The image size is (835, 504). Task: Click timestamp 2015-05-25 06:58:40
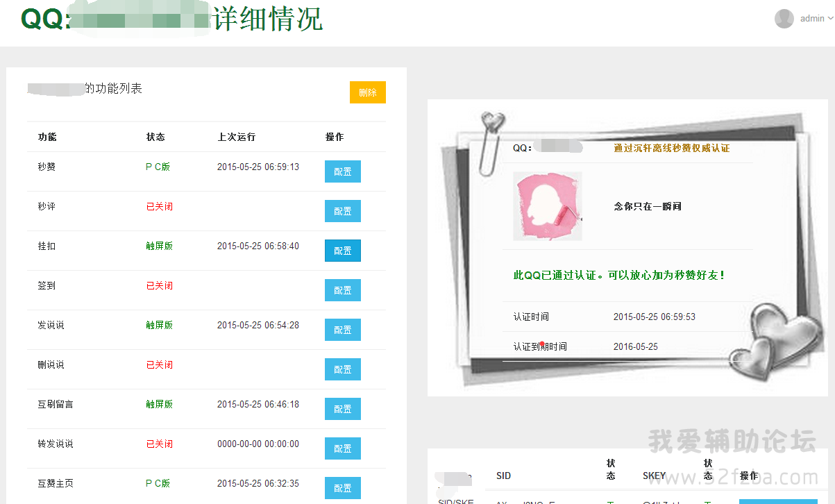(258, 246)
